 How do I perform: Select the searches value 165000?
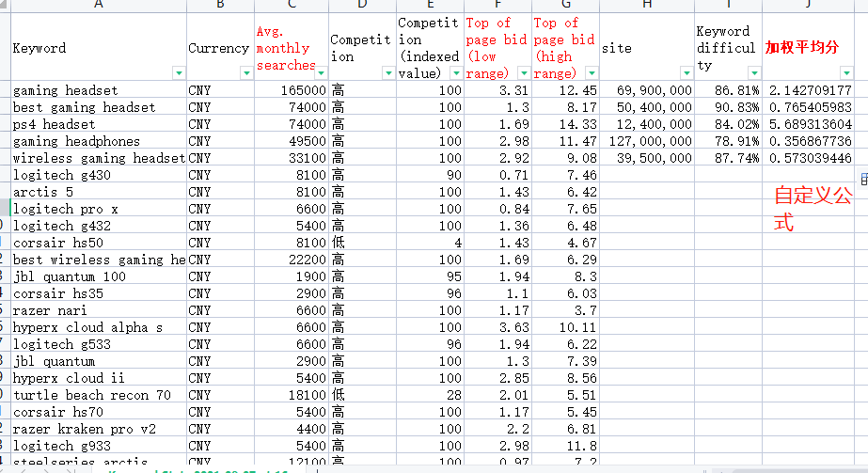tap(292, 90)
